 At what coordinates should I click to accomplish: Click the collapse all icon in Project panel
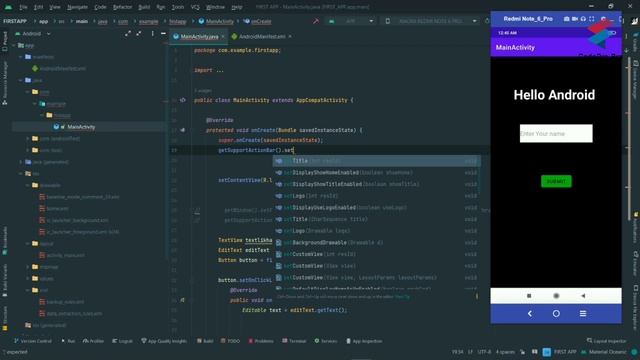tap(139, 33)
